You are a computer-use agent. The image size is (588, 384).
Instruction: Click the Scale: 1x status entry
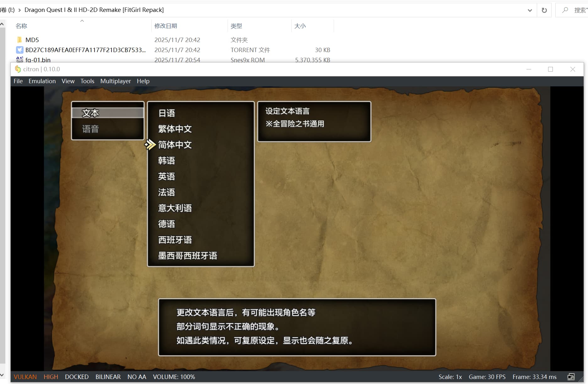[450, 377]
